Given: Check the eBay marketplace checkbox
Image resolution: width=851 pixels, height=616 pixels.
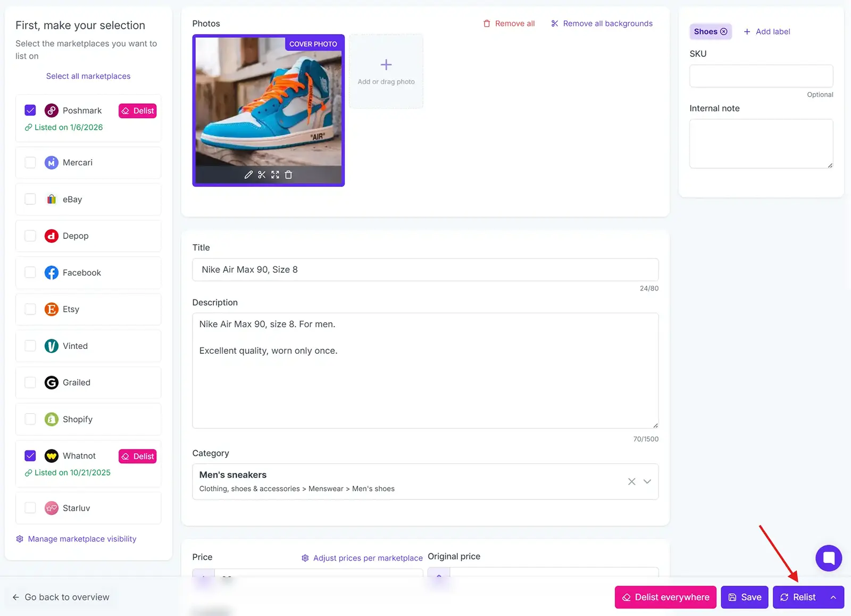Looking at the screenshot, I should coord(30,199).
